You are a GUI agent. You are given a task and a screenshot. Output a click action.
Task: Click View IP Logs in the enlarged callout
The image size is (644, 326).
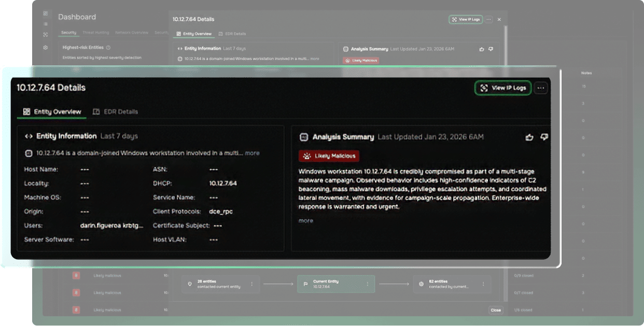pos(503,88)
